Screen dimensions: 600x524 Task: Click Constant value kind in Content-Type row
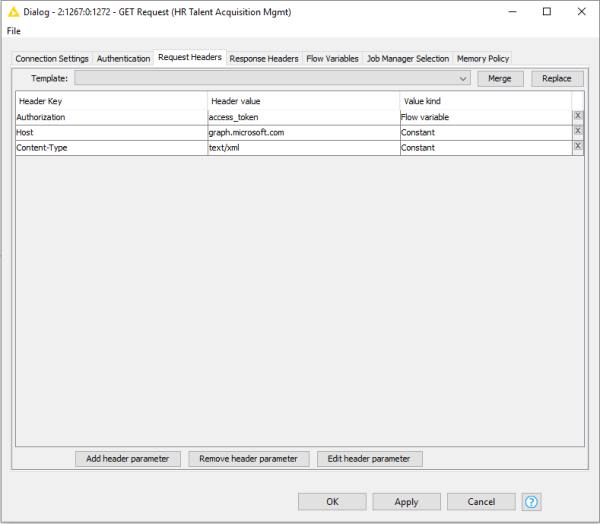486,148
